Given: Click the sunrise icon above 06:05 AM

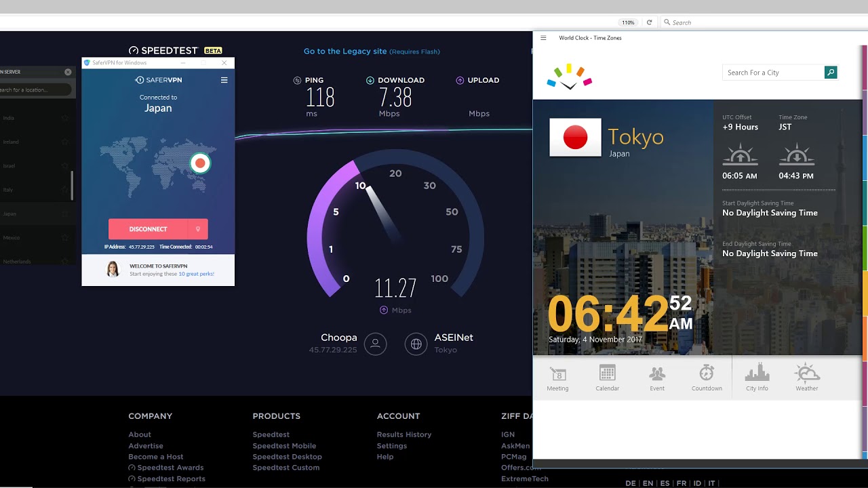Looking at the screenshot, I should coord(740,155).
